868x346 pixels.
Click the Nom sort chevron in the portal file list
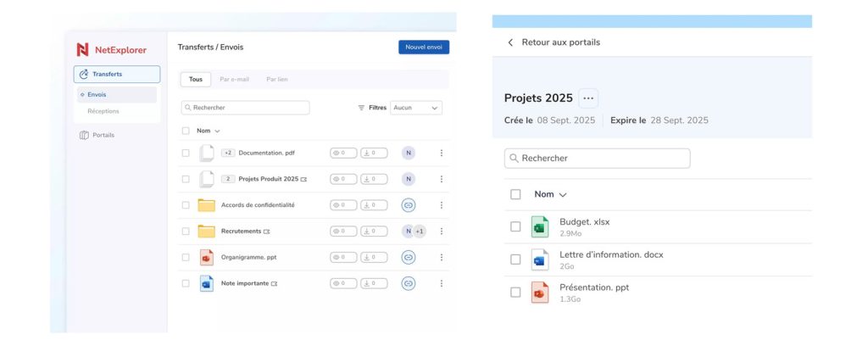(x=564, y=195)
